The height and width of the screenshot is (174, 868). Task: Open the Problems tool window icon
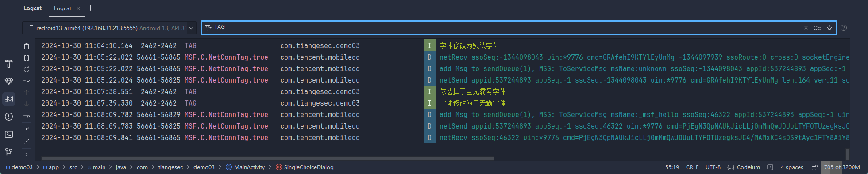(x=9, y=117)
